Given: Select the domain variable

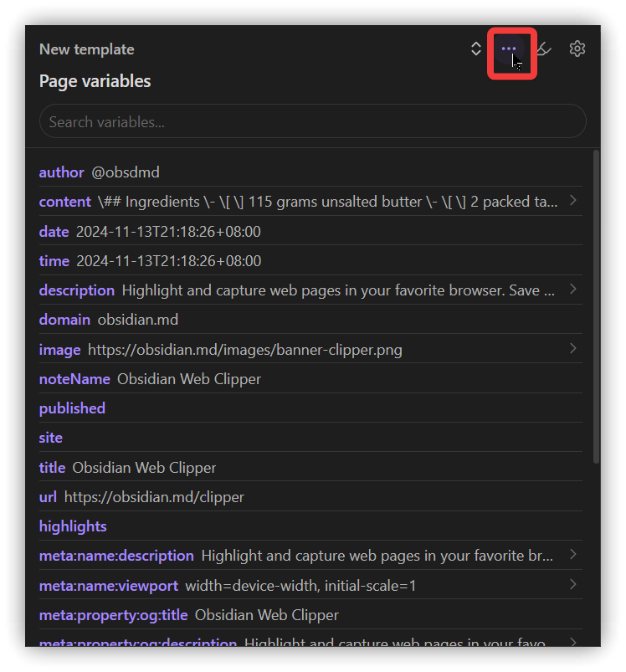Looking at the screenshot, I should [x=64, y=320].
